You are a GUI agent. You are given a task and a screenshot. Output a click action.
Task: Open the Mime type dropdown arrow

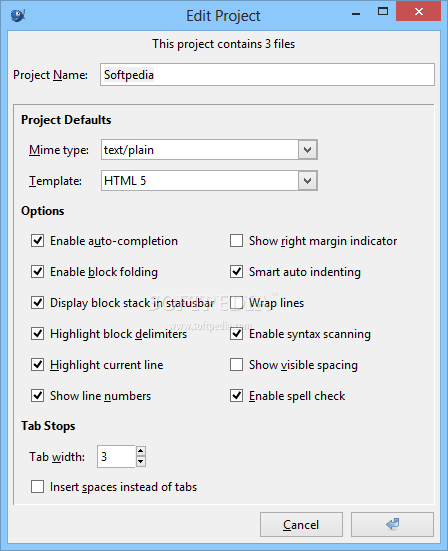pyautogui.click(x=307, y=150)
